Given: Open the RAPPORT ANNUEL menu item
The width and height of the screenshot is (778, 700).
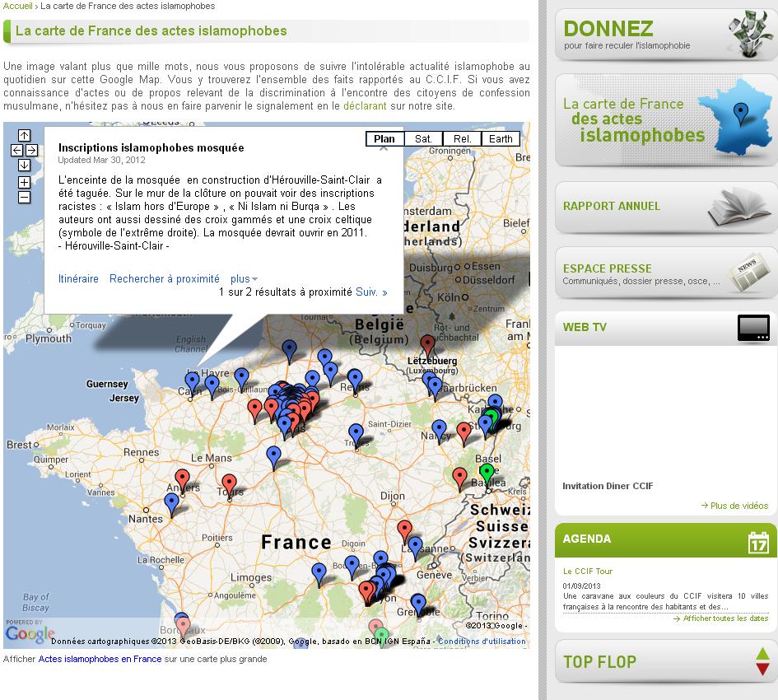Looking at the screenshot, I should click(x=612, y=206).
